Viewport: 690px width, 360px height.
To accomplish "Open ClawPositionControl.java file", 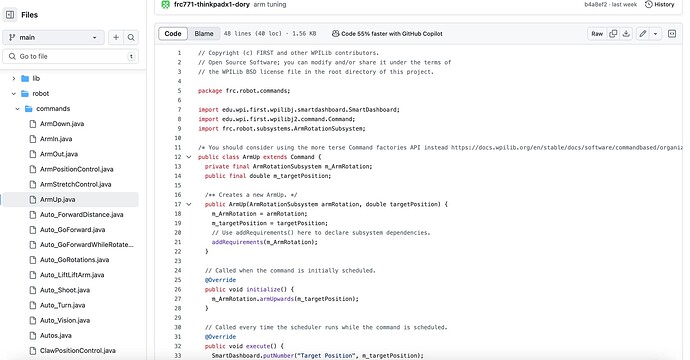I will 78,351.
